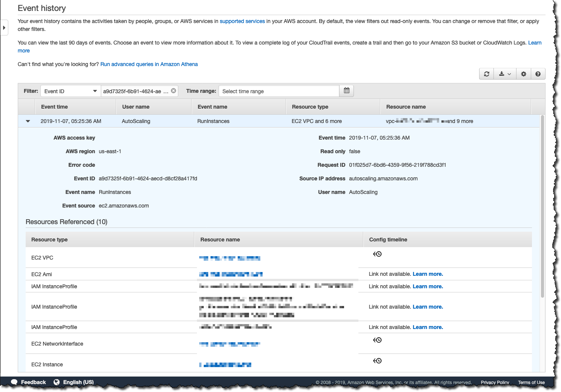
Task: Collapse the RunInstances event details row
Action: click(28, 121)
